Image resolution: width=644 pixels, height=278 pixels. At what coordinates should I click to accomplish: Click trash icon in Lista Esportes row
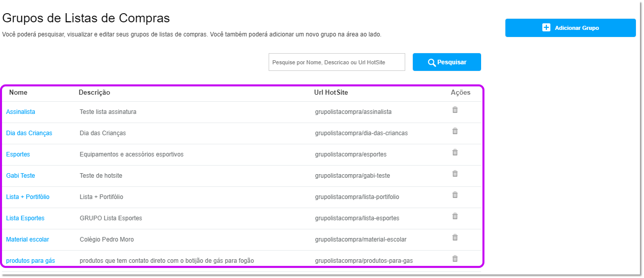[455, 216]
